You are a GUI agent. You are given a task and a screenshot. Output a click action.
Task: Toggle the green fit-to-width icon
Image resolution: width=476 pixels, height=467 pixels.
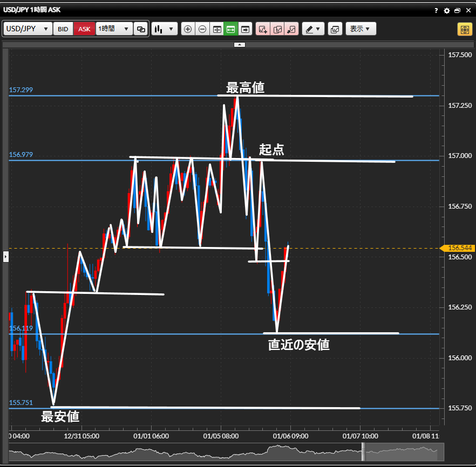231,29
